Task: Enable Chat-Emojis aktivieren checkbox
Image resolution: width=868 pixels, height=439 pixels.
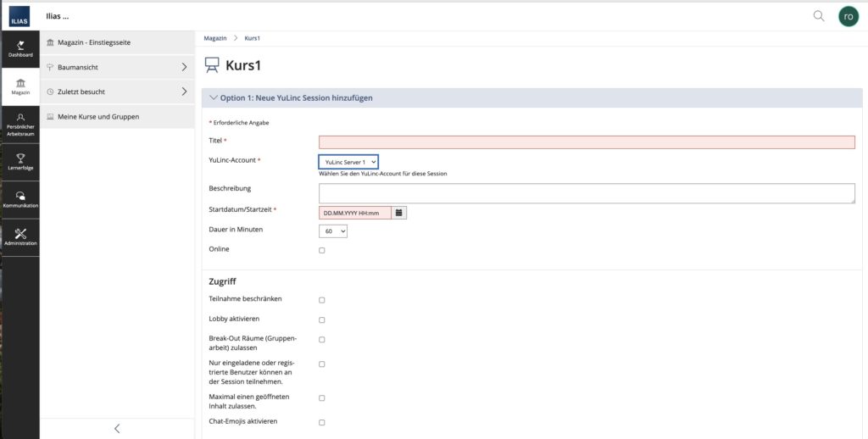Action: coord(321,422)
